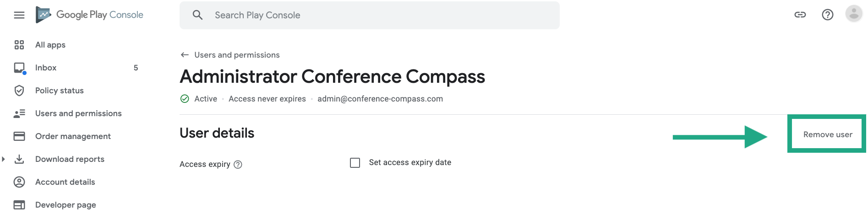Expand the Download reports section arrow
The height and width of the screenshot is (214, 868).
tap(4, 159)
